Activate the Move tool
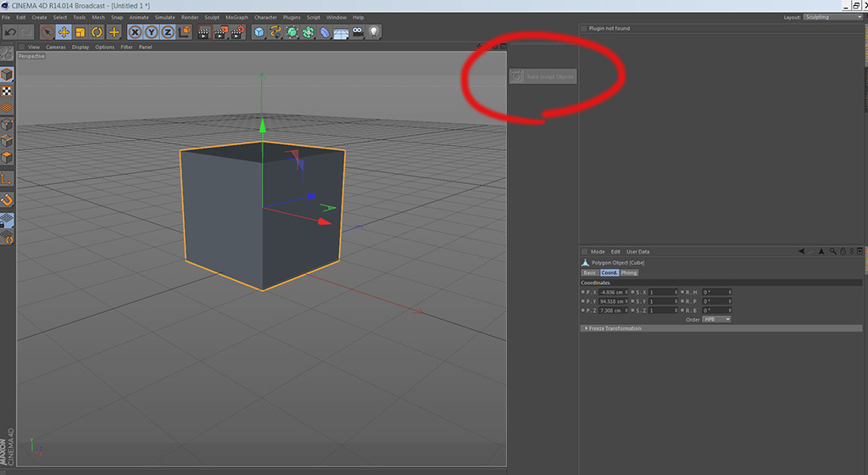This screenshot has height=475, width=868. (64, 32)
